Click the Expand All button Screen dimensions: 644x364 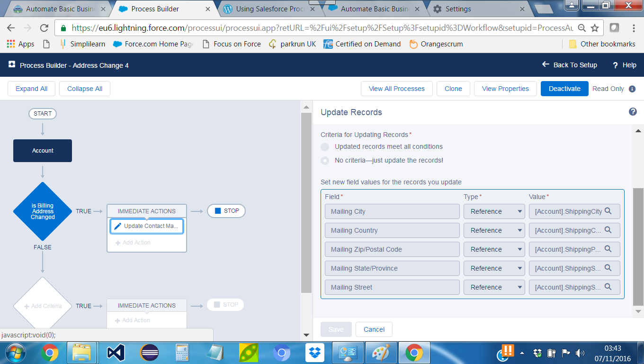pos(31,89)
